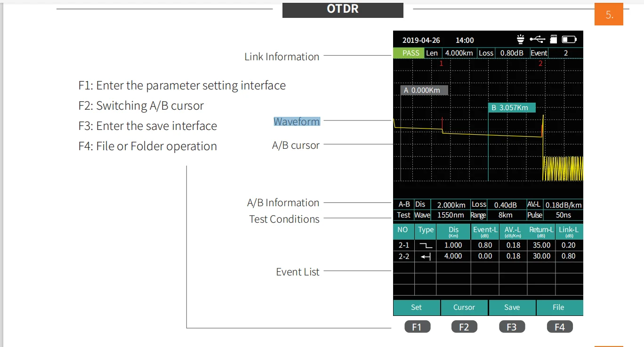
Task: Click the flashlight icon in status bar
Action: click(x=521, y=40)
